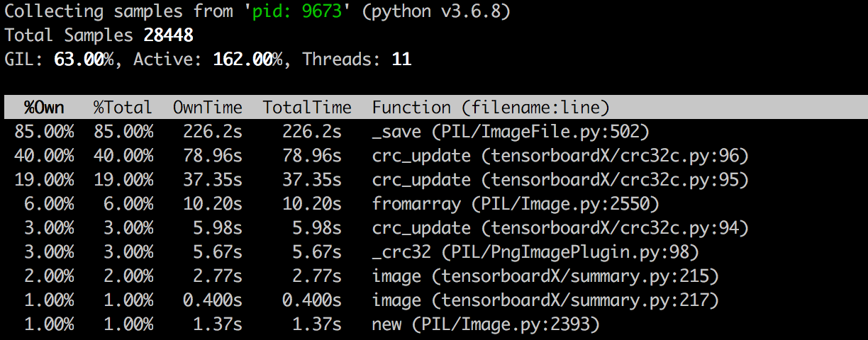Click the 40.00% %Total value
Screen dimensions: 868x340
pos(123,156)
